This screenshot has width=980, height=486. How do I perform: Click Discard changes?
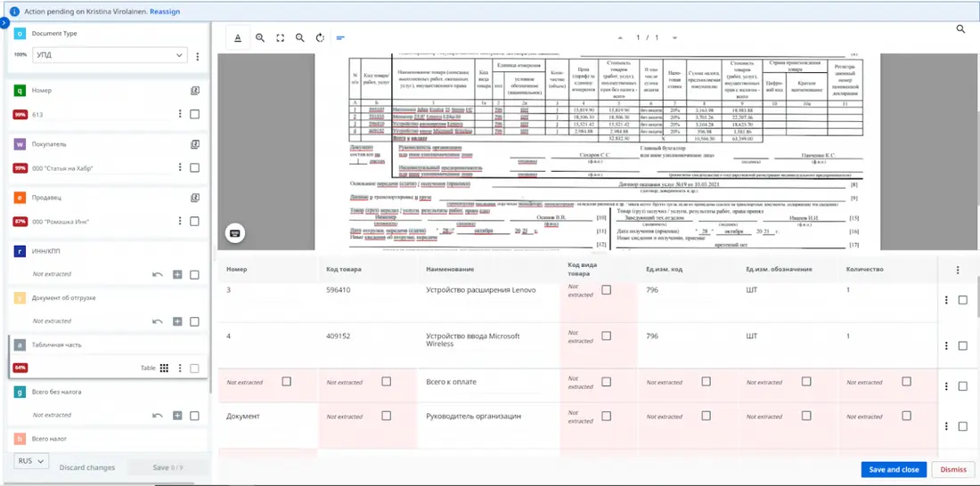87,467
